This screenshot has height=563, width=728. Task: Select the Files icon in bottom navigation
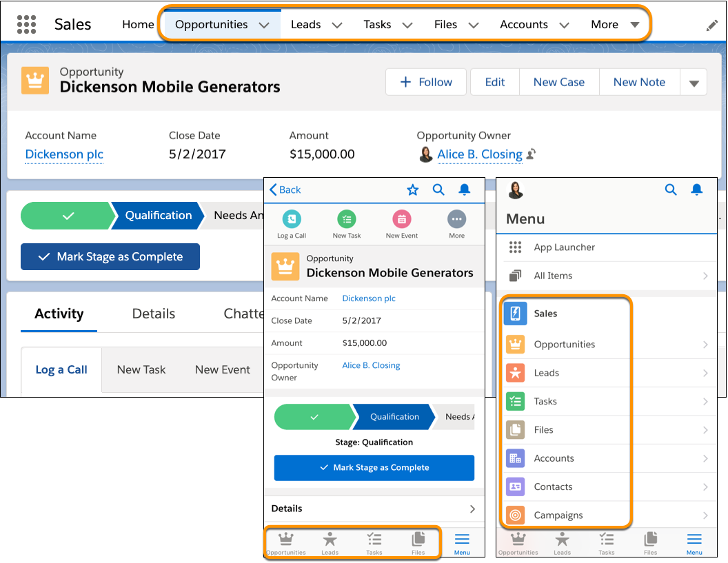point(418,542)
